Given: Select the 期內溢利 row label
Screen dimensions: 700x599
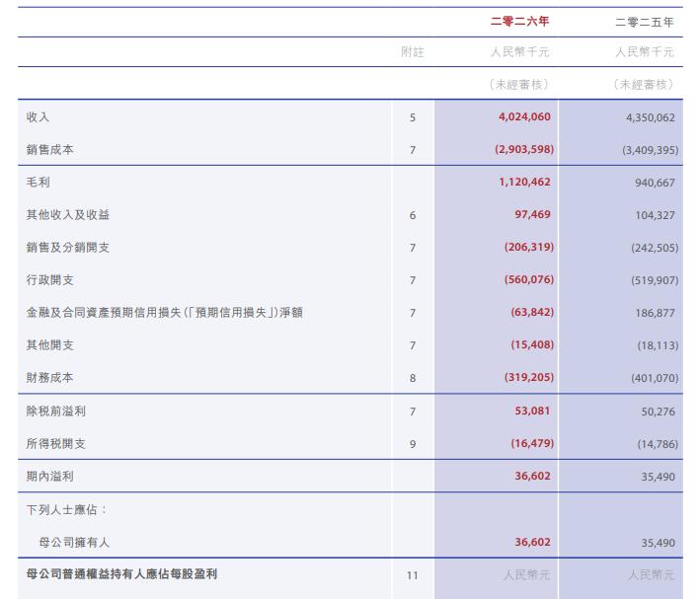Looking at the screenshot, I should coord(49,477).
